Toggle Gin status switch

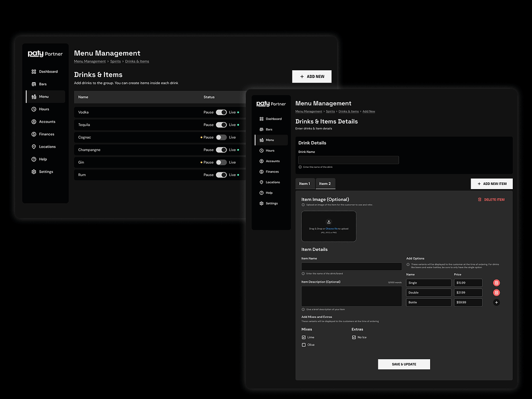pyautogui.click(x=221, y=163)
